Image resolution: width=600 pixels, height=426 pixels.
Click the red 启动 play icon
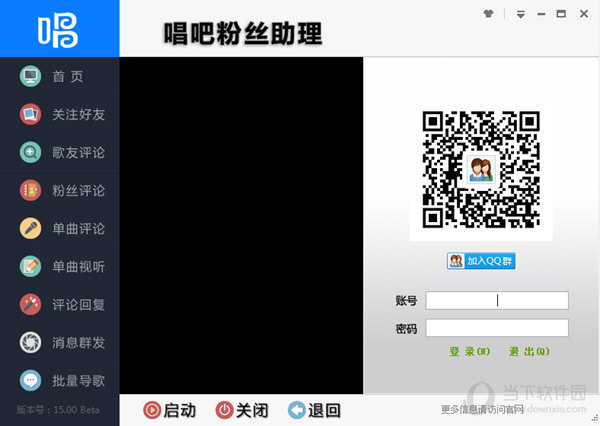[x=152, y=410]
